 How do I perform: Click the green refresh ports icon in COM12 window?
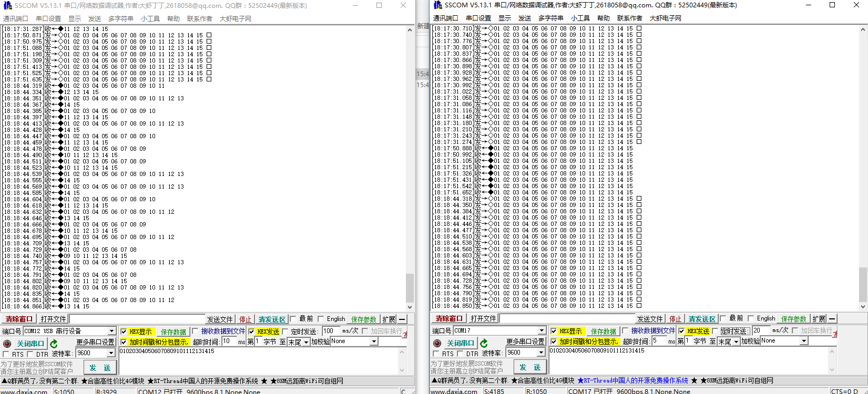[54, 344]
